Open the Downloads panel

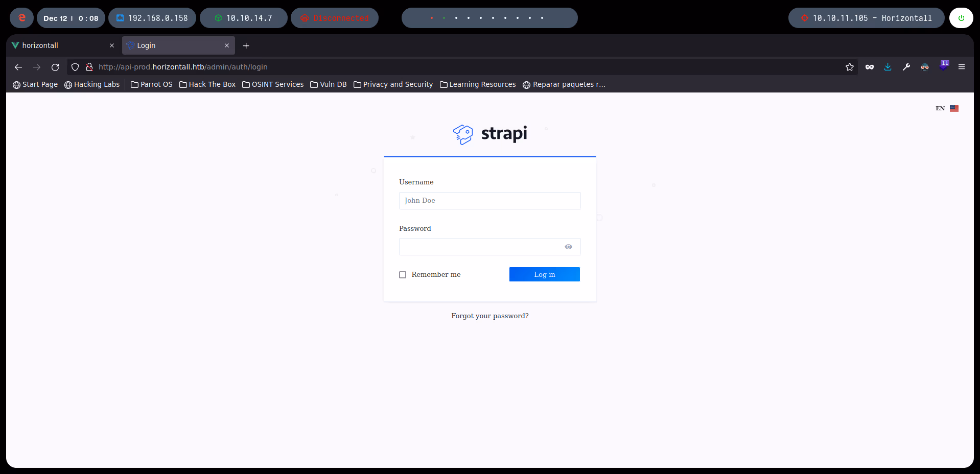coord(888,67)
